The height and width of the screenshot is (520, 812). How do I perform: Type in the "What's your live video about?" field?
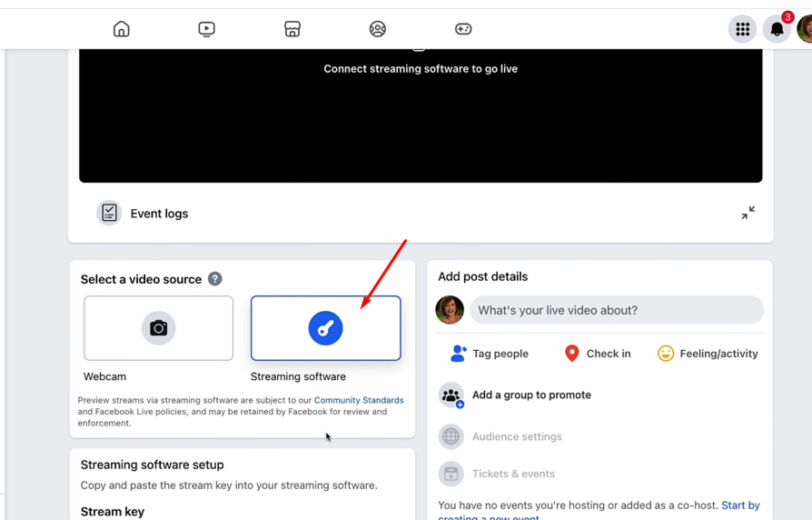616,310
